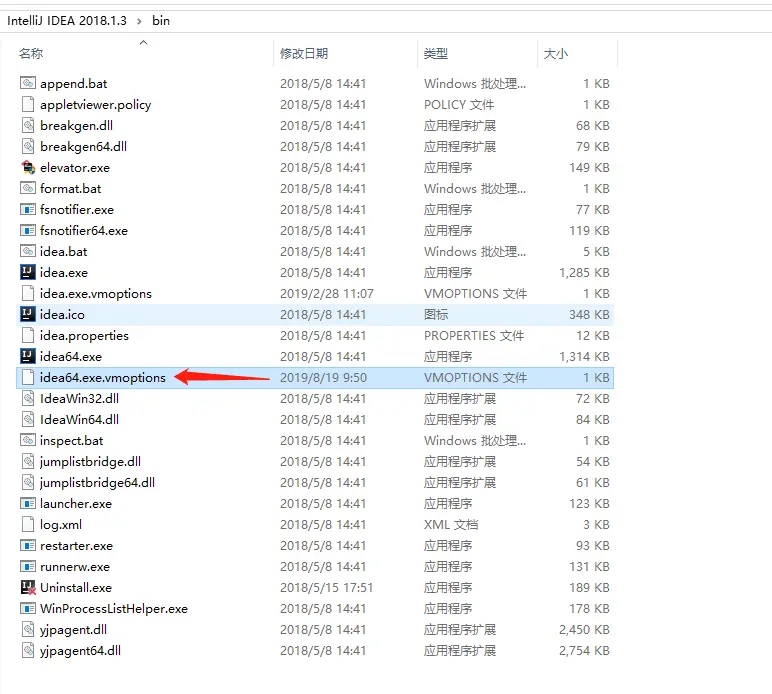The image size is (772, 694).
Task: Toggle sort arrow above 名称 column
Action: 144,42
